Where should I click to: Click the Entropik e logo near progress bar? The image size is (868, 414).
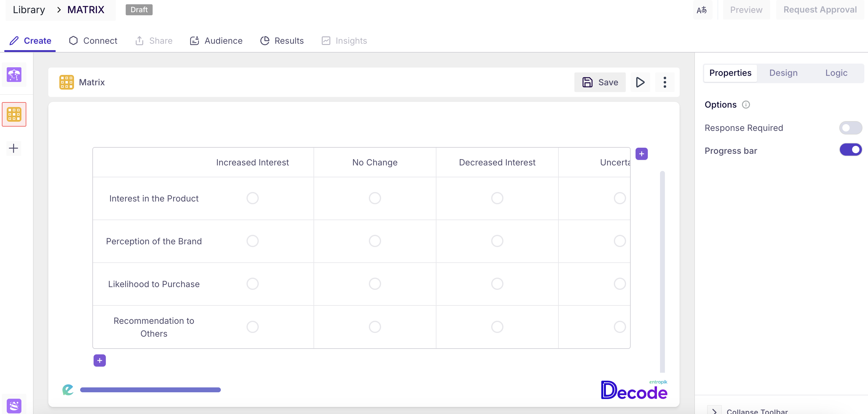tap(68, 390)
